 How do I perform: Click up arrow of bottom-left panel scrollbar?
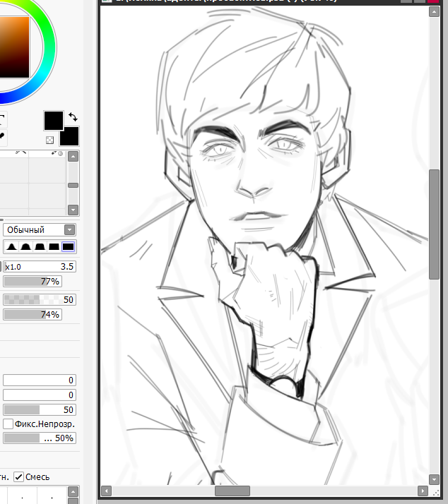click(x=73, y=491)
